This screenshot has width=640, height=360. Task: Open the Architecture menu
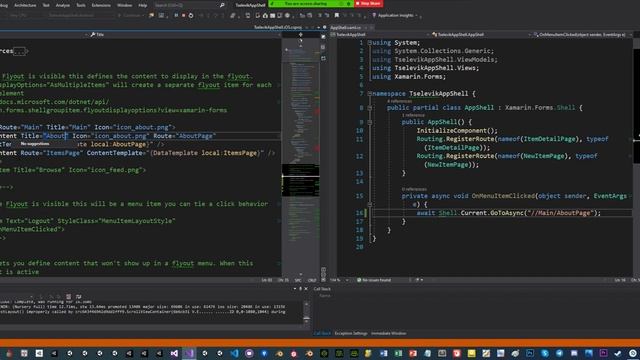pyautogui.click(x=25, y=5)
